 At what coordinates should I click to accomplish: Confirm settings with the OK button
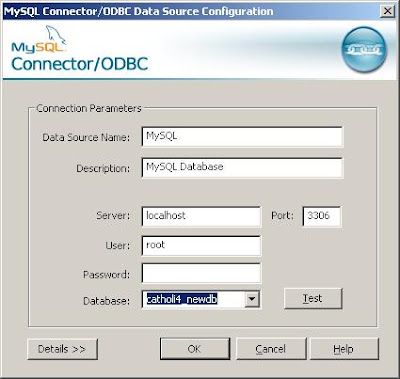(x=195, y=349)
